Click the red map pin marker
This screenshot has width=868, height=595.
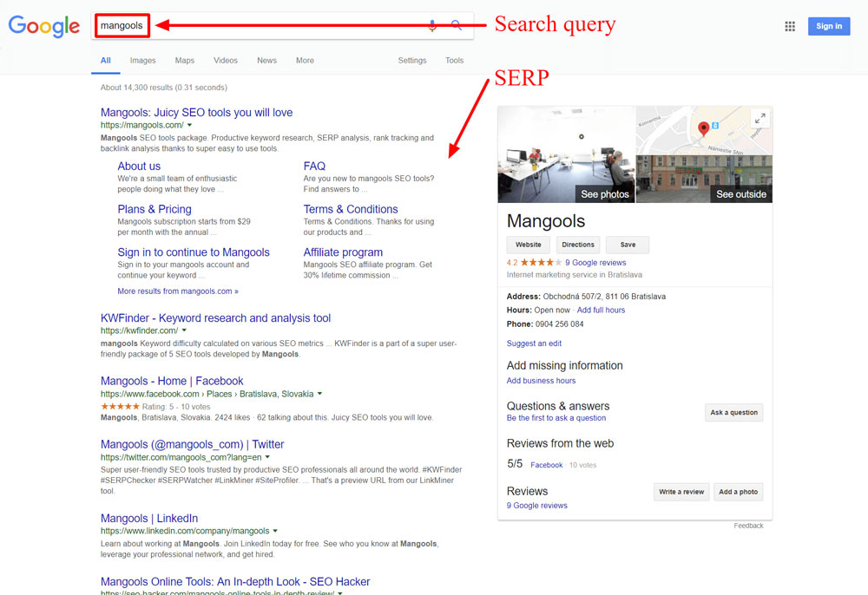pos(703,129)
